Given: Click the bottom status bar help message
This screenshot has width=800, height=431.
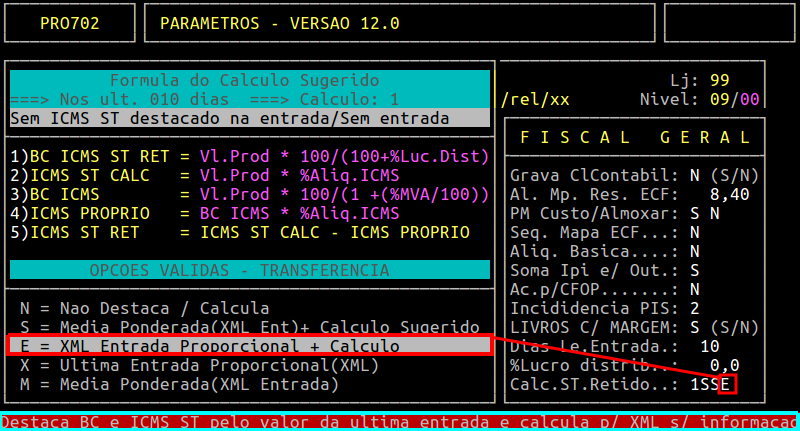Looking at the screenshot, I should 400,422.
